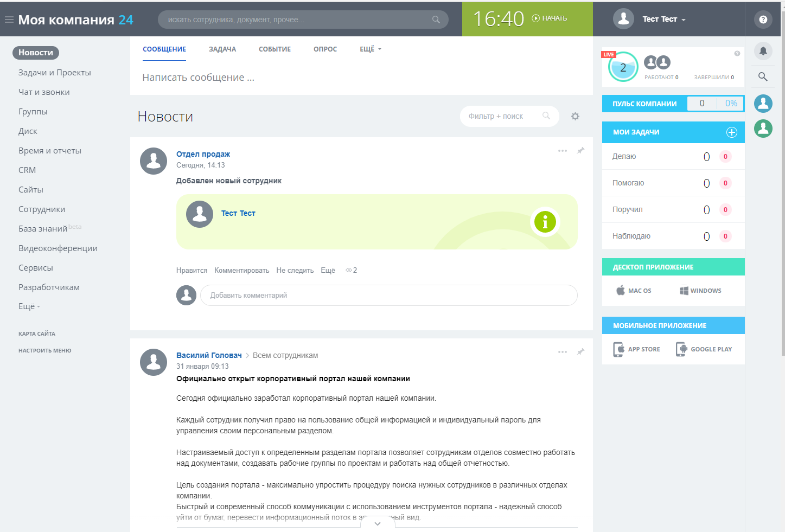Open the help question mark icon
The height and width of the screenshot is (532, 785).
click(x=763, y=20)
